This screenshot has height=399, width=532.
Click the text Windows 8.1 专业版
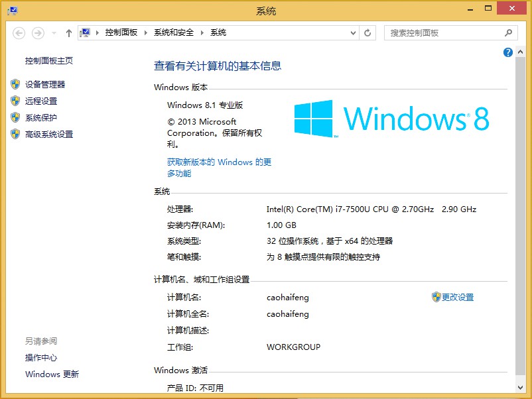(205, 105)
